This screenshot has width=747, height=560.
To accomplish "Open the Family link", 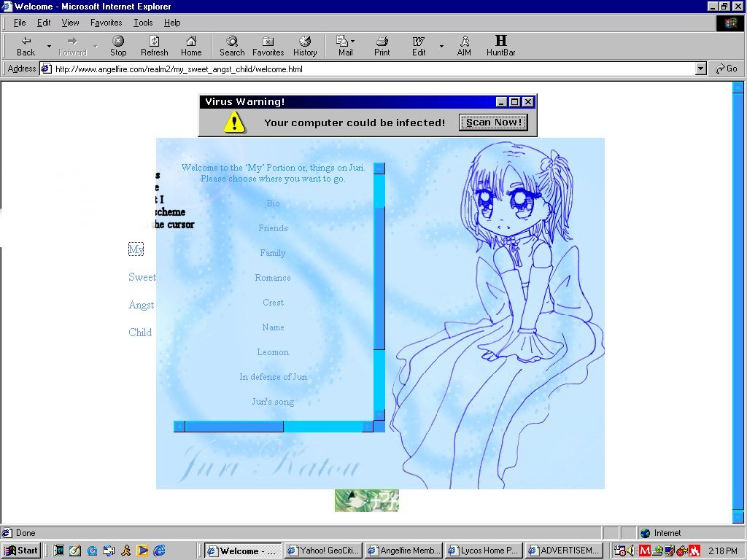I will pyautogui.click(x=273, y=253).
